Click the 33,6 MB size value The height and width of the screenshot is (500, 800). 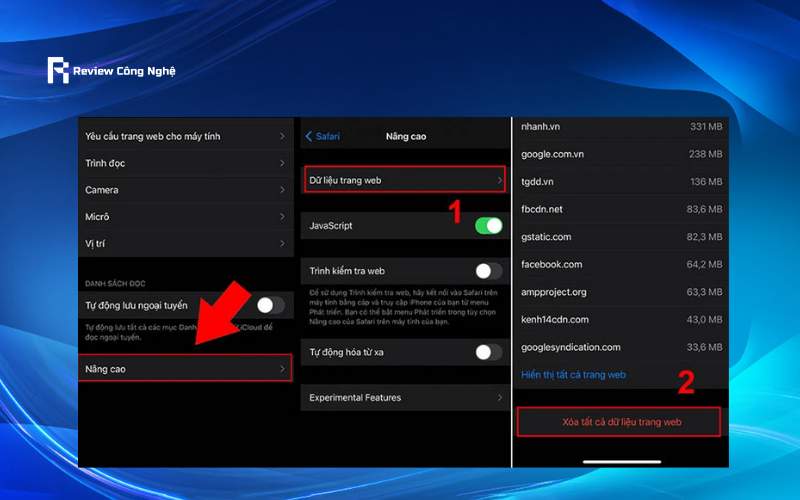click(x=705, y=347)
